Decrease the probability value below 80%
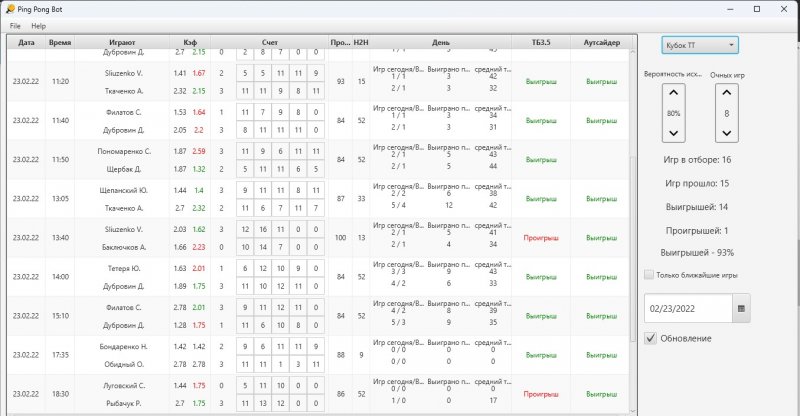Screen dimensions: 800x416 click(673, 132)
